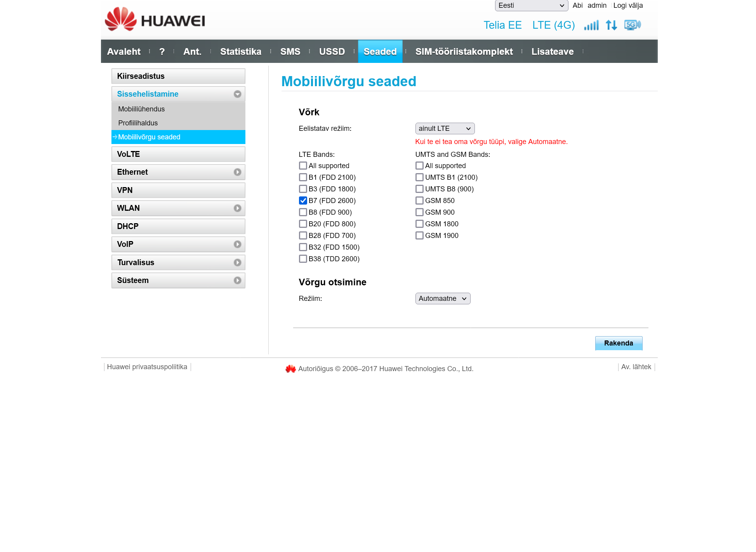Enable B20 (FDD 800) band

coord(303,224)
